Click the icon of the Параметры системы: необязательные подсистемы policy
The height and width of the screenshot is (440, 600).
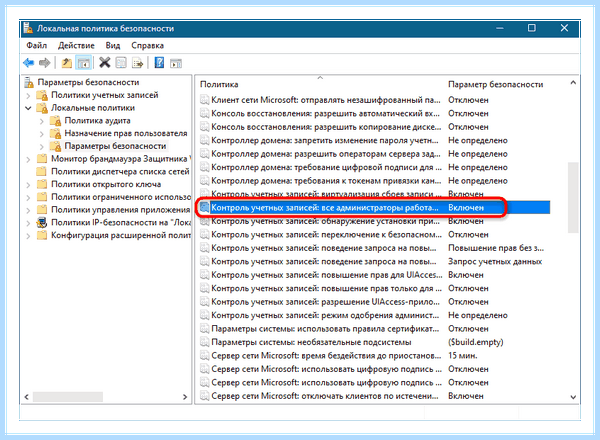tap(205, 342)
